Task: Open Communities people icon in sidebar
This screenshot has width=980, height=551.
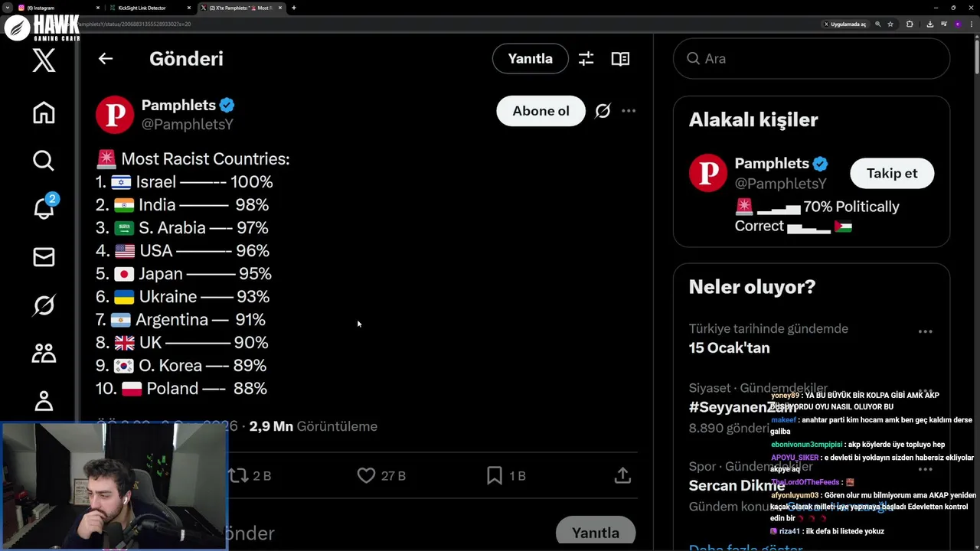Action: point(44,353)
